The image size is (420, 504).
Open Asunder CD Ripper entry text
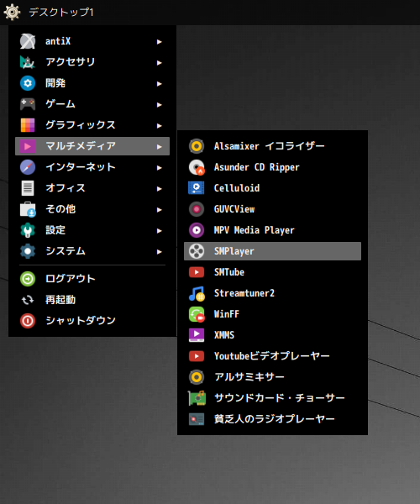pos(256,167)
